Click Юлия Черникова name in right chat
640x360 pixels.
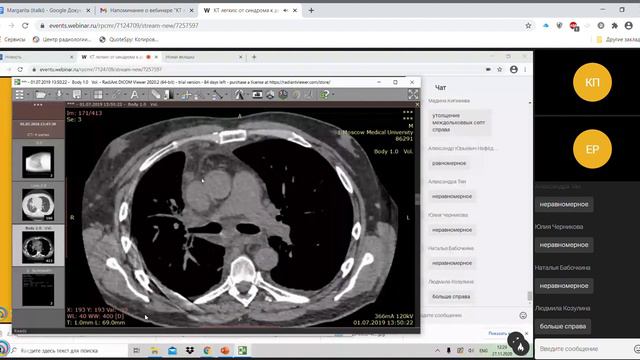(x=559, y=227)
